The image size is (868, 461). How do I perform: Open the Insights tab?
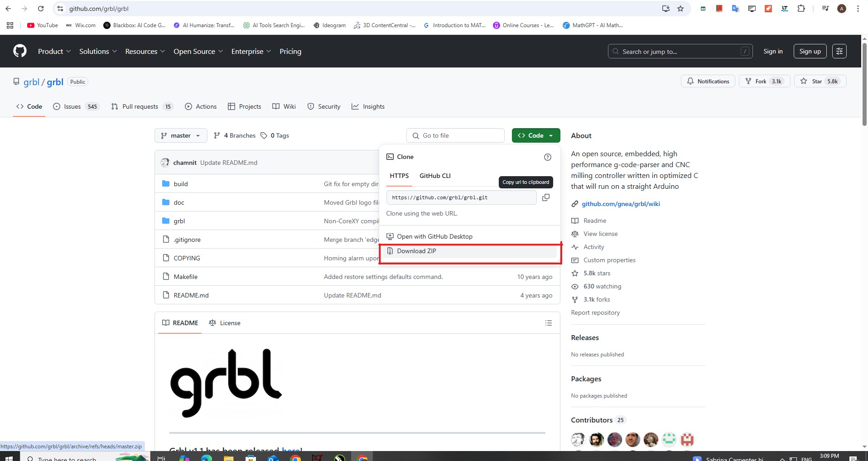(368, 106)
